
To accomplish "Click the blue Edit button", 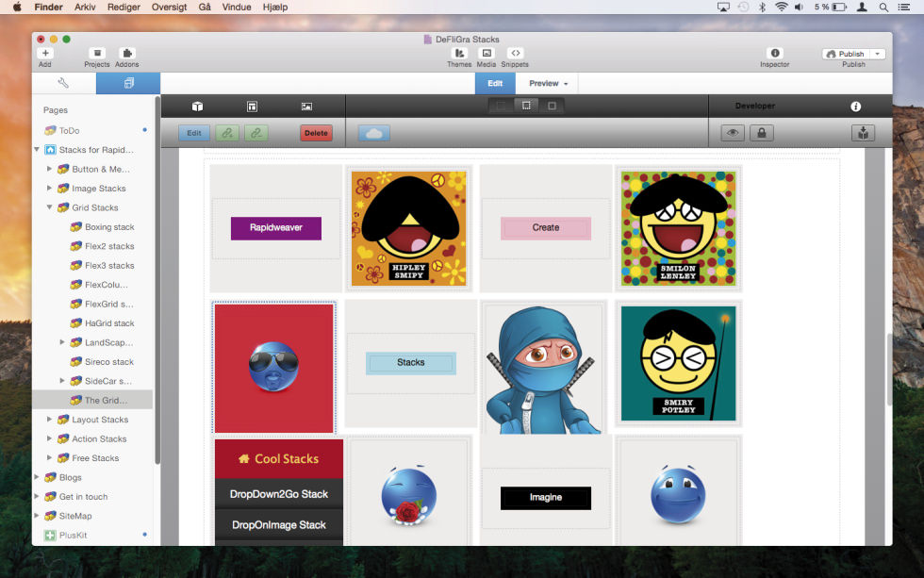I will (x=194, y=133).
